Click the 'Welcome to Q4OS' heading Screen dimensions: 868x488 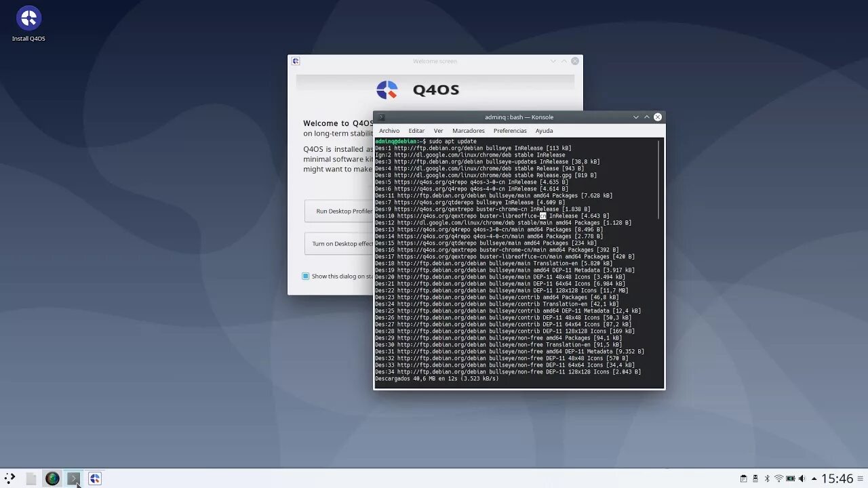[338, 123]
